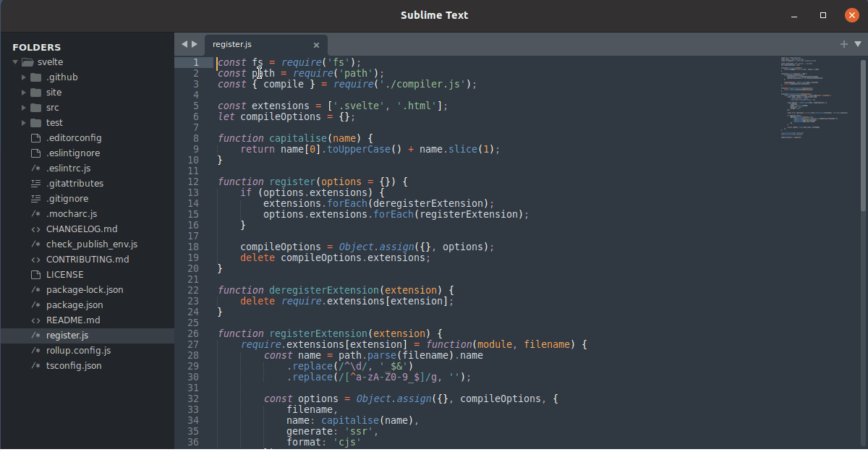Click the tsconfig.json file icon
868x452 pixels.
click(x=36, y=366)
